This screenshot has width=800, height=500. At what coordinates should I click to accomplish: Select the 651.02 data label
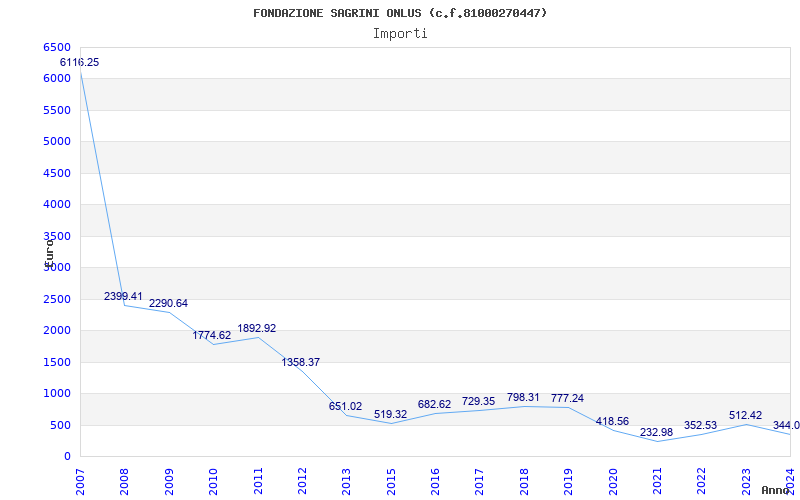pos(345,407)
